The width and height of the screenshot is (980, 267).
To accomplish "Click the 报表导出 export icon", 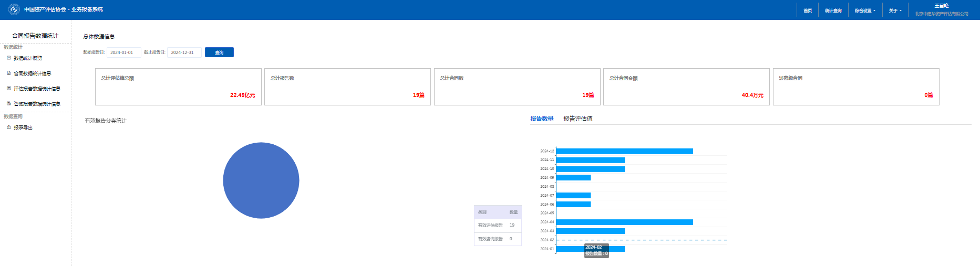I will 9,127.
